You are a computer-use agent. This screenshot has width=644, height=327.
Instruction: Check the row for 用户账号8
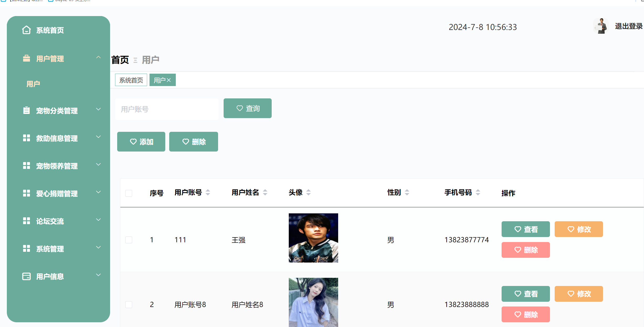[129, 305]
